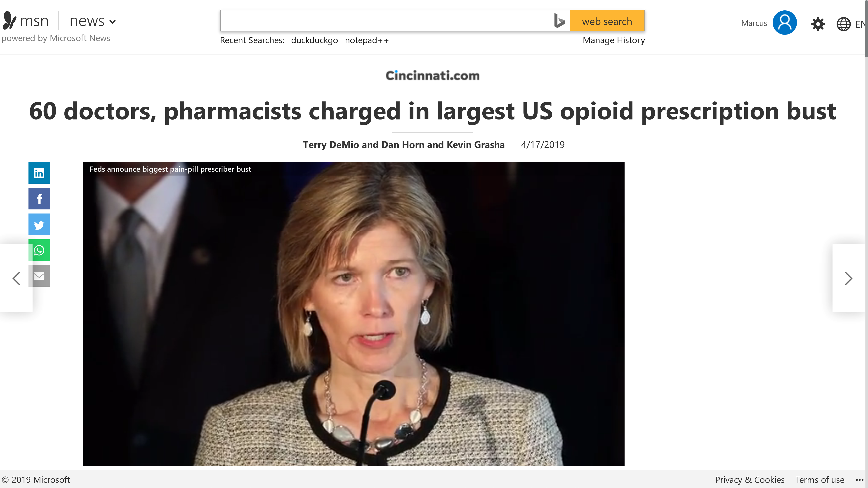Select recent search notepad++

(x=367, y=40)
